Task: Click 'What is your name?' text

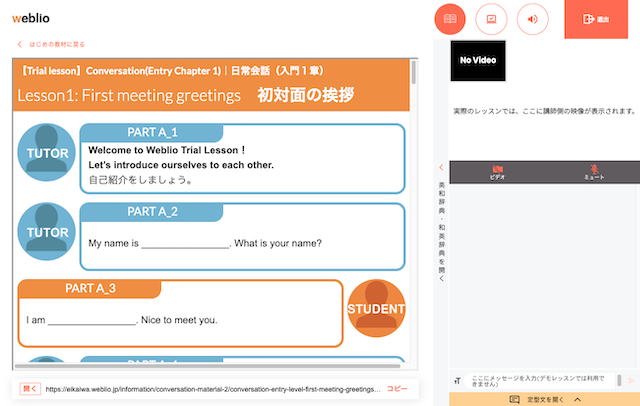Action: point(278,243)
